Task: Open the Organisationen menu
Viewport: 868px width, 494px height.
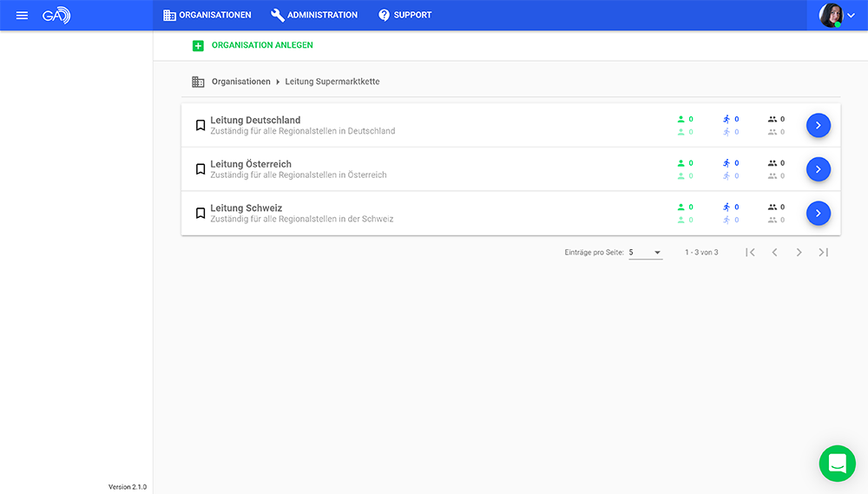Action: tap(207, 16)
